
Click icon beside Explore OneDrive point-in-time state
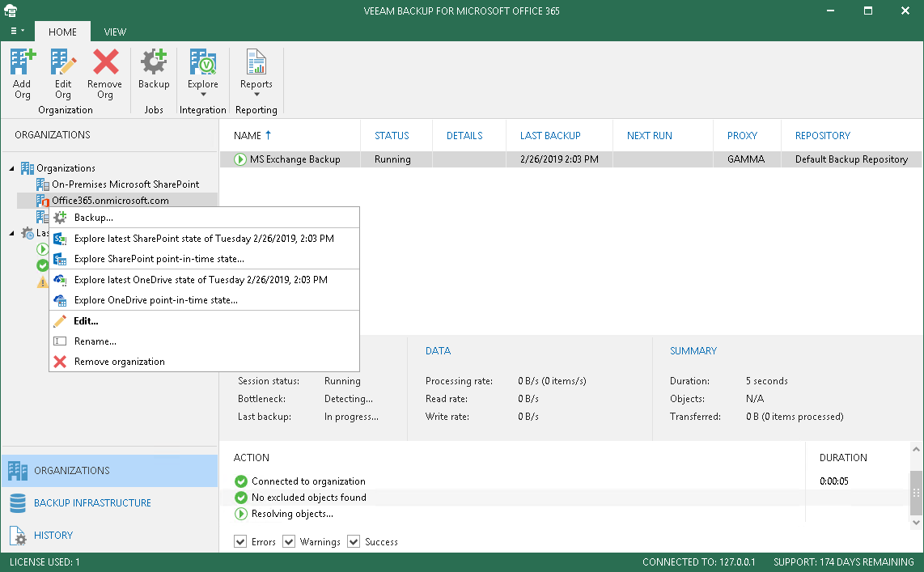pyautogui.click(x=60, y=300)
